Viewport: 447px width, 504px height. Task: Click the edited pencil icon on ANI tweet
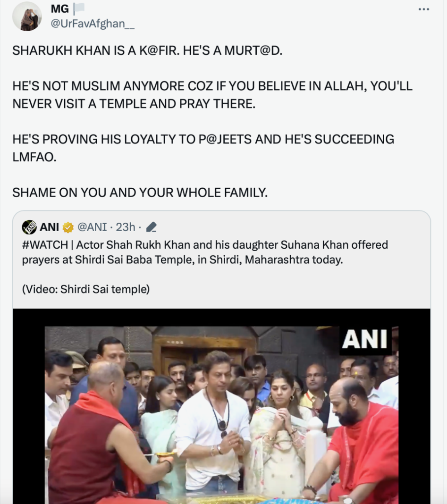[151, 227]
